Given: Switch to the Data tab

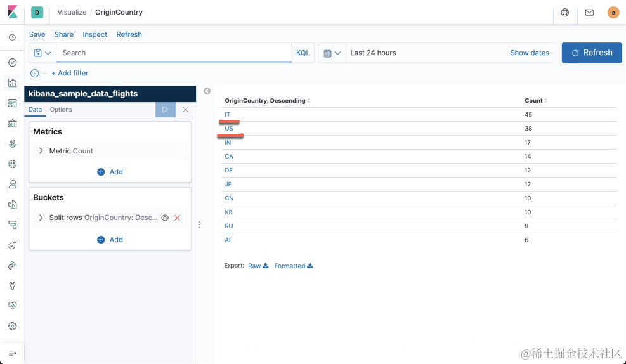Looking at the screenshot, I should [x=35, y=109].
